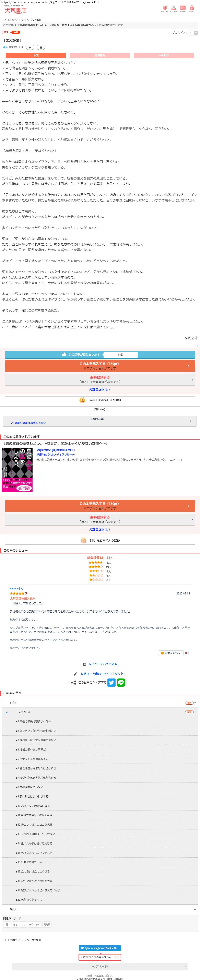200x980 pixels.
Task: Open the 犬耳書店とは？ link
Action: coord(100,390)
